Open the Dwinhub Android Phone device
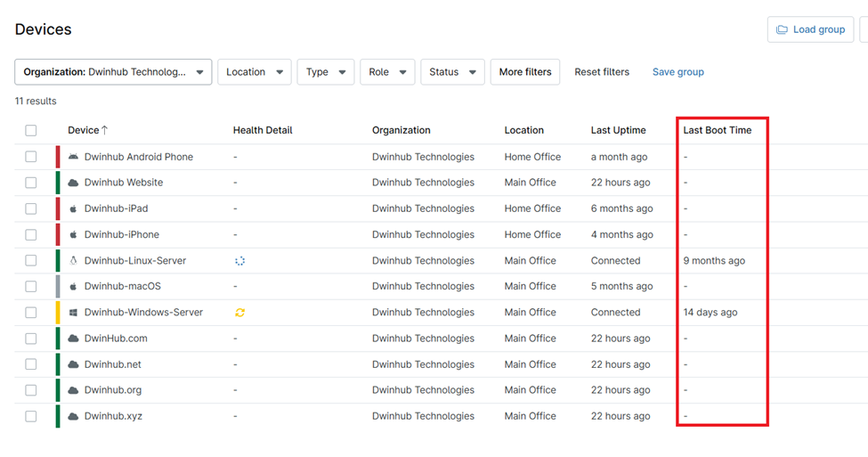Viewport: 868px width, 457px height. click(x=138, y=157)
